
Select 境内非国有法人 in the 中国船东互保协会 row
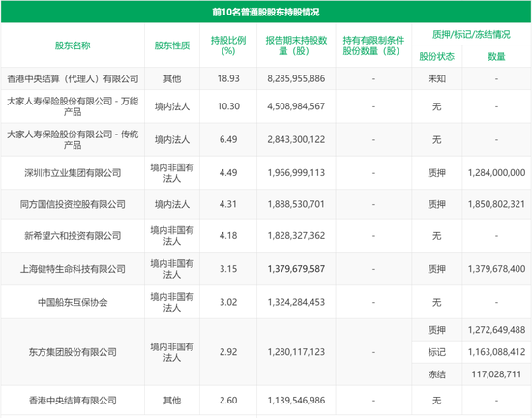point(172,302)
